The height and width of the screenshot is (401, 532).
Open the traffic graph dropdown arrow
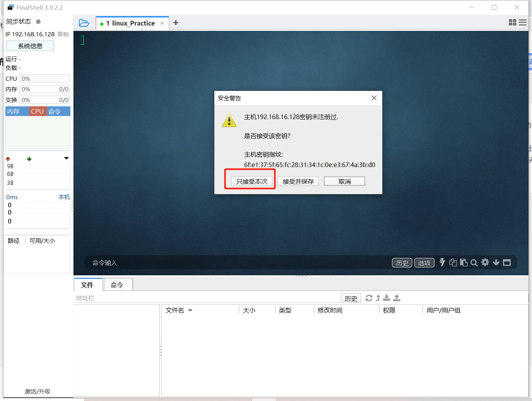[x=66, y=158]
